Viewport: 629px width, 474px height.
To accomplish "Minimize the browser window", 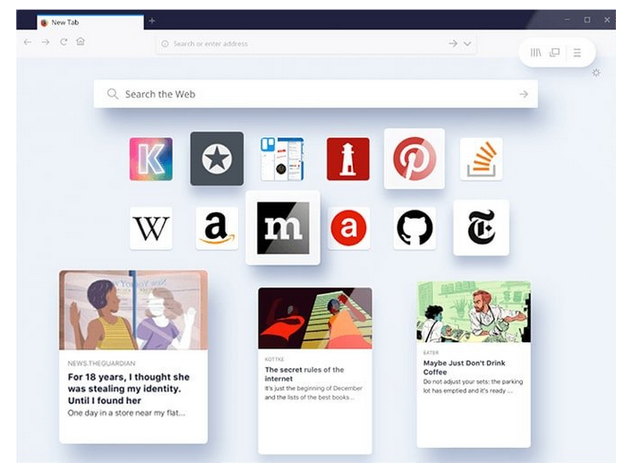I will point(567,20).
